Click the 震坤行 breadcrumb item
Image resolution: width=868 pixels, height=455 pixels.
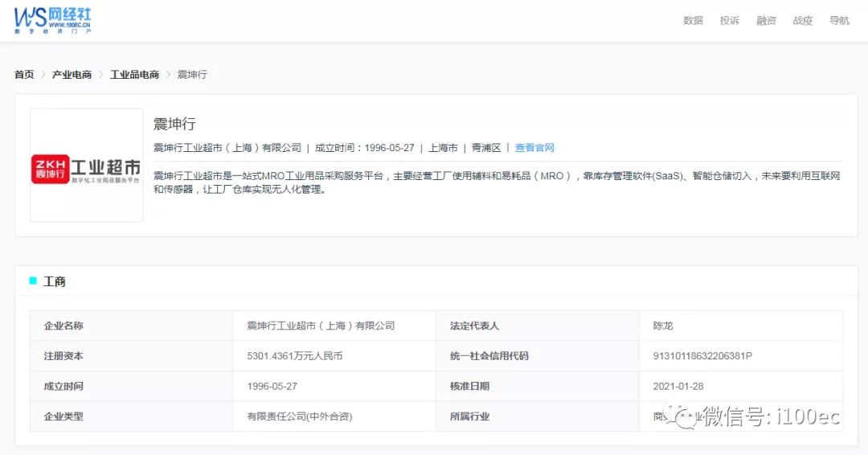click(x=192, y=75)
